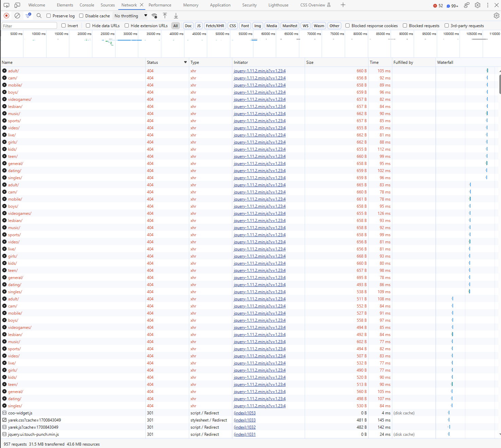Sort by Fulfilled by column header
This screenshot has height=448, width=501.
coord(414,62)
